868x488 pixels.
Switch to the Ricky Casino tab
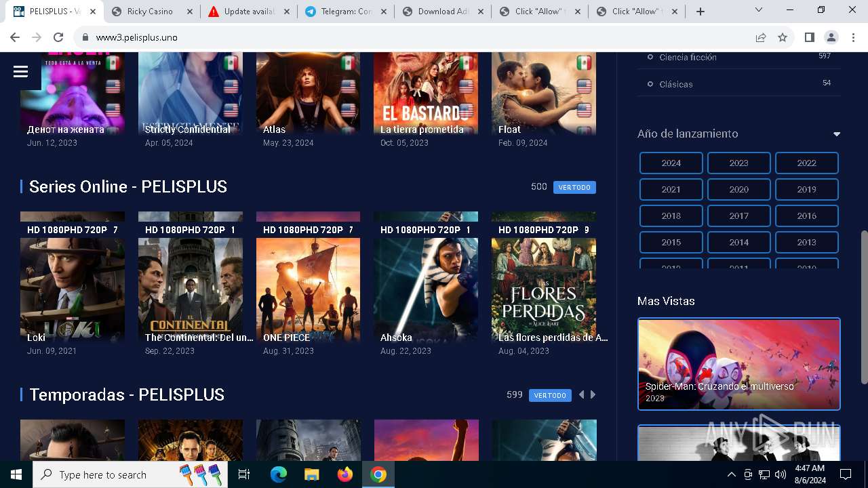(x=151, y=12)
